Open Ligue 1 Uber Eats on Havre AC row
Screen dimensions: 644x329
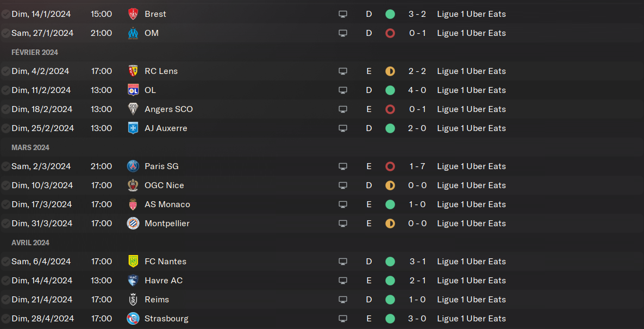pyautogui.click(x=471, y=281)
